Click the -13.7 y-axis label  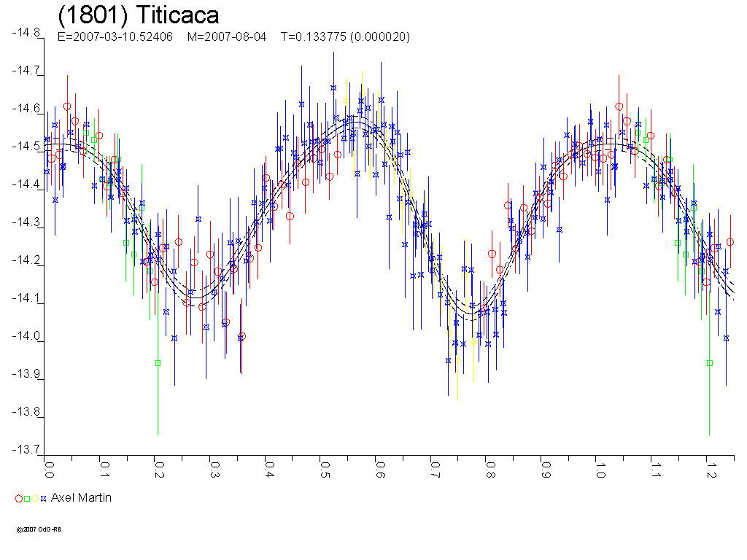(x=26, y=451)
